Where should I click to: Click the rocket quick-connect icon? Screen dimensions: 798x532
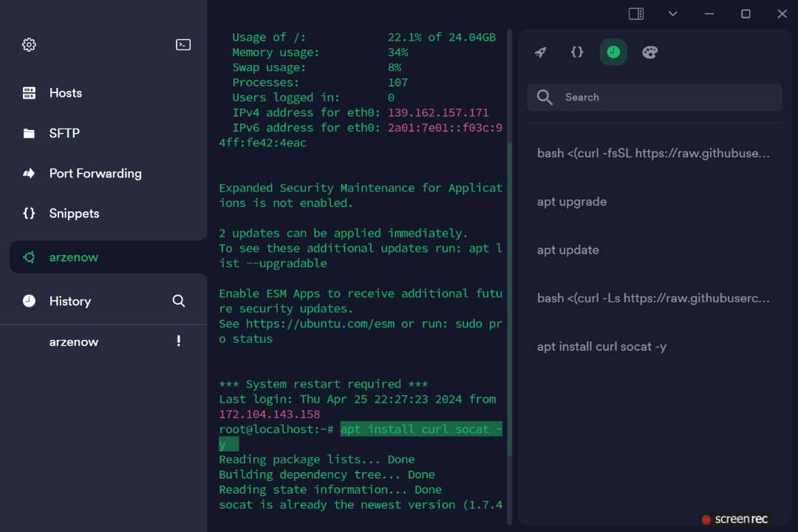pos(540,52)
